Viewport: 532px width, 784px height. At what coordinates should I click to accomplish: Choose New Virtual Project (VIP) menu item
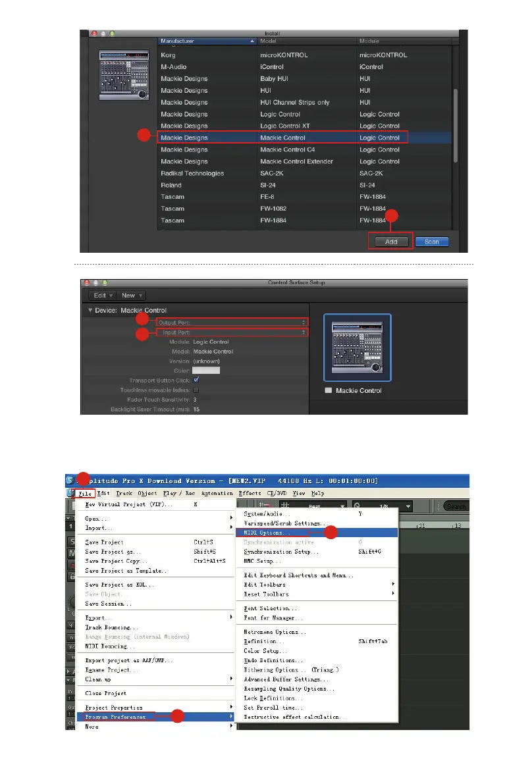[155, 504]
